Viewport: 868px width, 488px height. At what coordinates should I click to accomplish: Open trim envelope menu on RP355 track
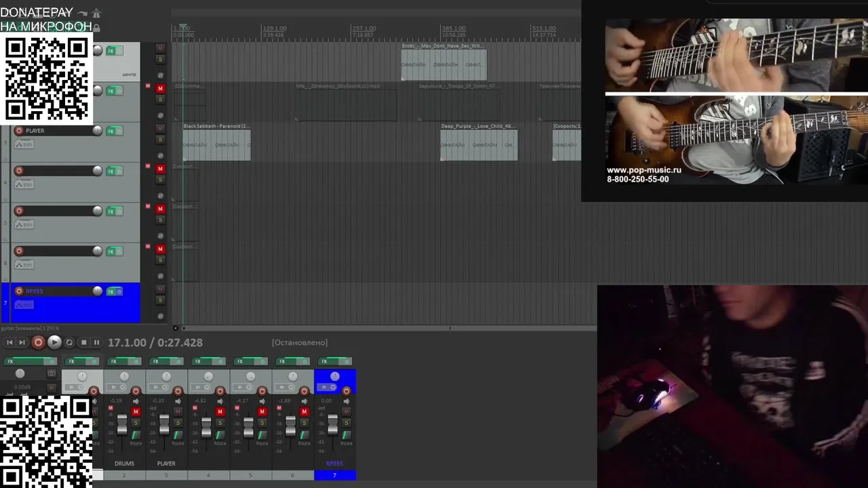click(x=24, y=305)
